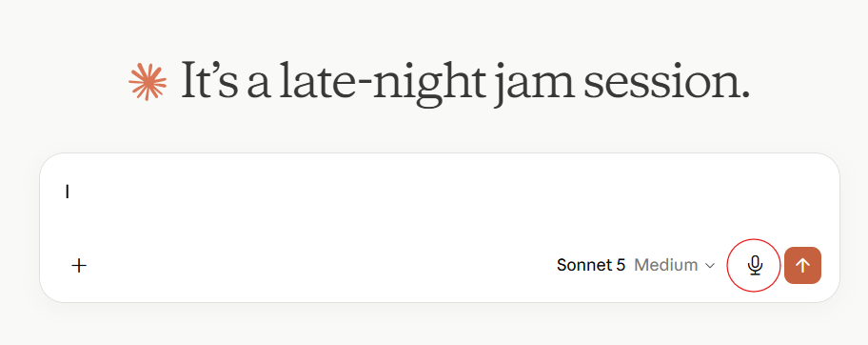Click the late-night jam session heading

tap(465, 82)
